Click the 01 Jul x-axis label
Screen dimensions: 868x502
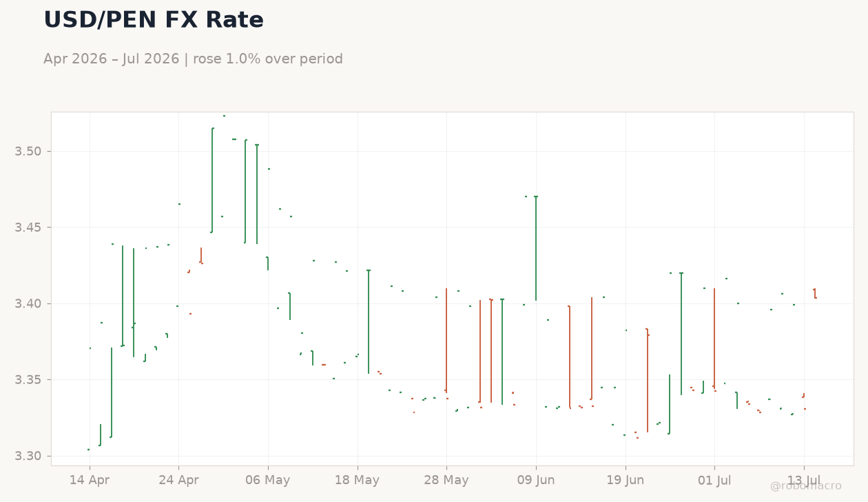pos(714,480)
